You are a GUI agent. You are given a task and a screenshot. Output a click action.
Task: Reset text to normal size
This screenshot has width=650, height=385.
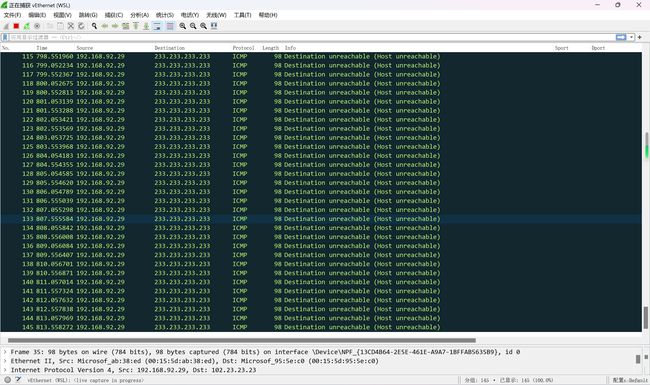pyautogui.click(x=203, y=26)
